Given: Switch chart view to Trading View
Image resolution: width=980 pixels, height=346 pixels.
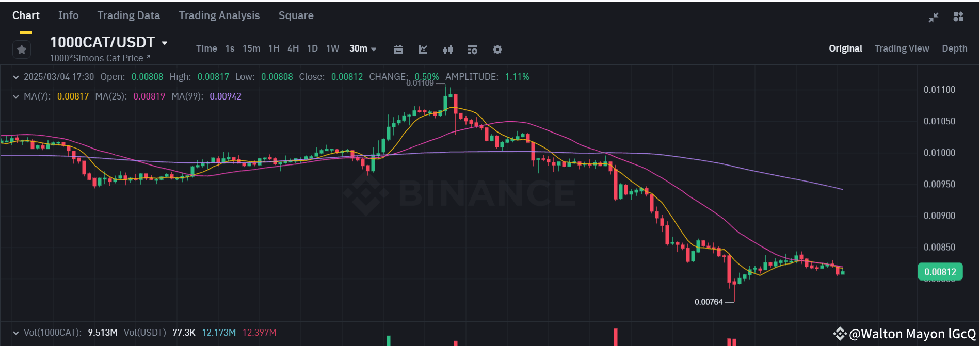Looking at the screenshot, I should [902, 48].
